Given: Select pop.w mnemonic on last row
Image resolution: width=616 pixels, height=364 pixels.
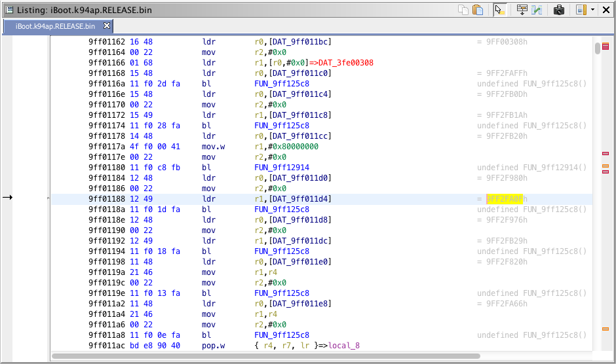Looking at the screenshot, I should coord(214,346).
